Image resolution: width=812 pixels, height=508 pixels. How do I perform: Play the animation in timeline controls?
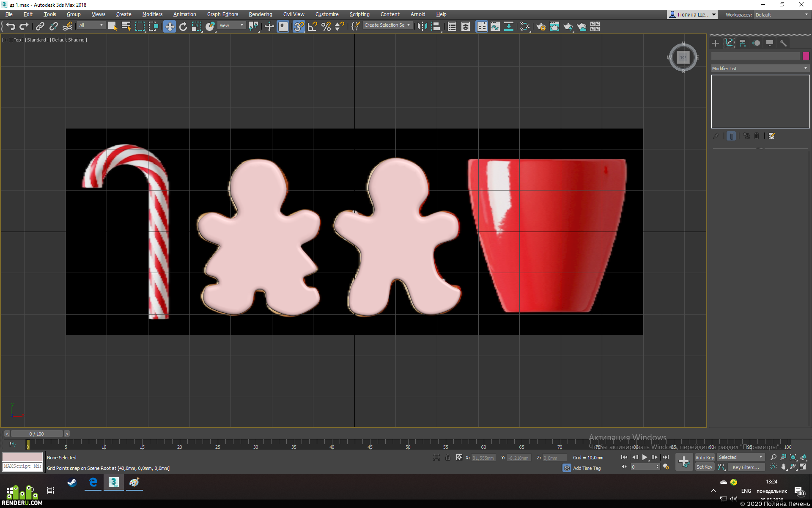[x=645, y=457]
